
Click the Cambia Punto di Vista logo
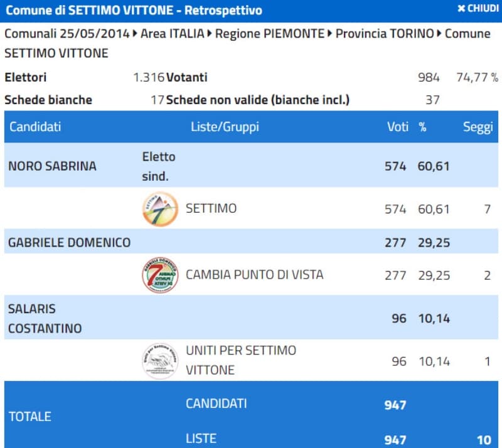tap(160, 274)
